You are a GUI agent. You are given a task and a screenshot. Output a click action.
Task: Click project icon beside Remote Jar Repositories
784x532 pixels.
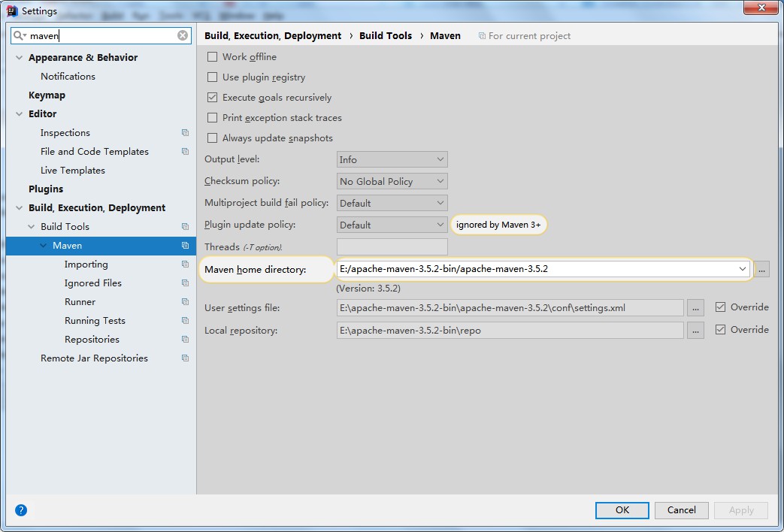tap(185, 358)
